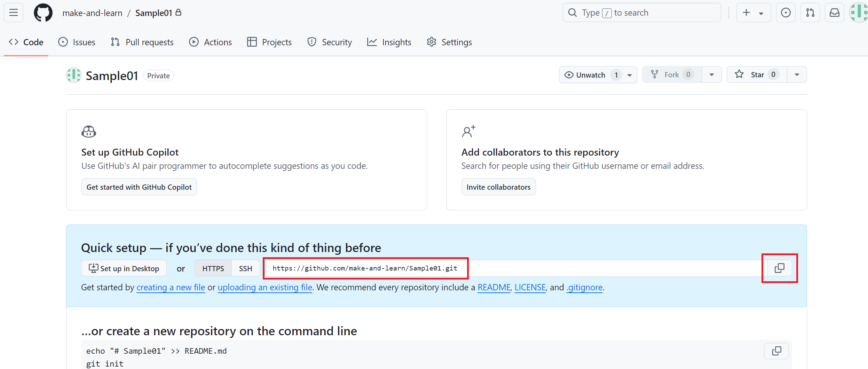Click the add collaborator person icon
868x369 pixels.
pos(468,132)
